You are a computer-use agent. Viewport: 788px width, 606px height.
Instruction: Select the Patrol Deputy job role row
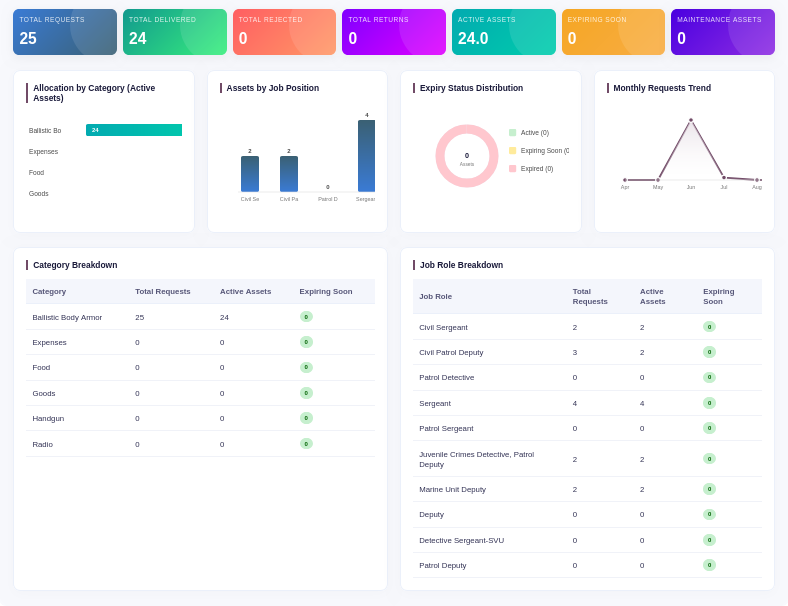(587, 565)
